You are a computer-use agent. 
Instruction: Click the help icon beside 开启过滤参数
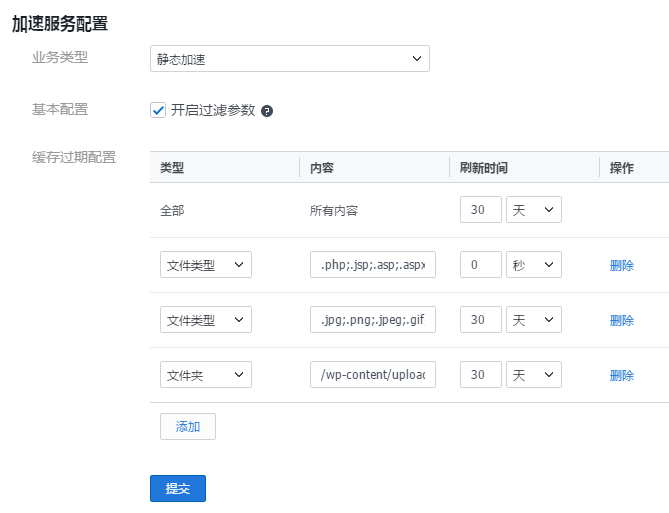point(267,111)
